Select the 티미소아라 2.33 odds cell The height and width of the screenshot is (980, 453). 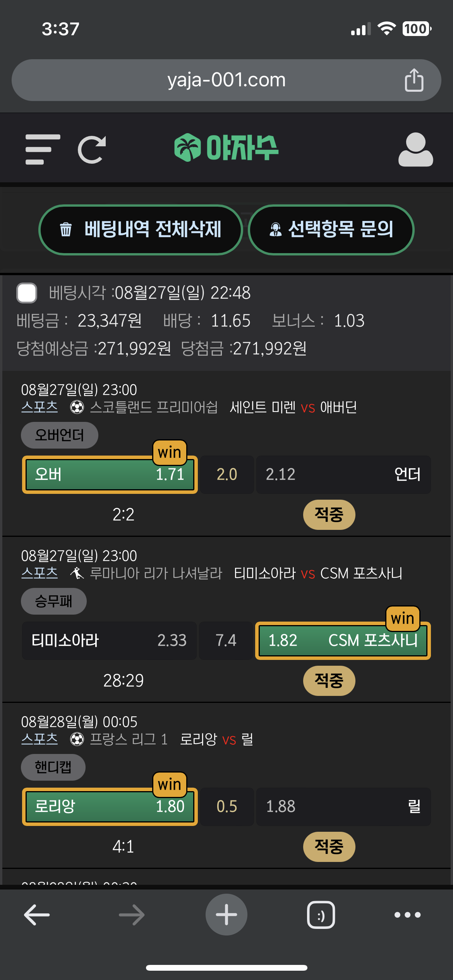(x=109, y=641)
